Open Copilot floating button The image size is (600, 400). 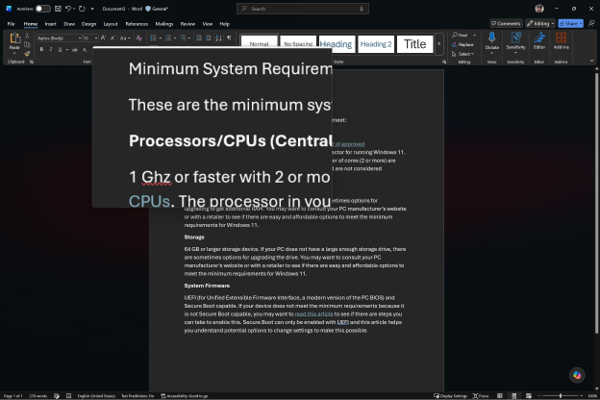click(577, 375)
